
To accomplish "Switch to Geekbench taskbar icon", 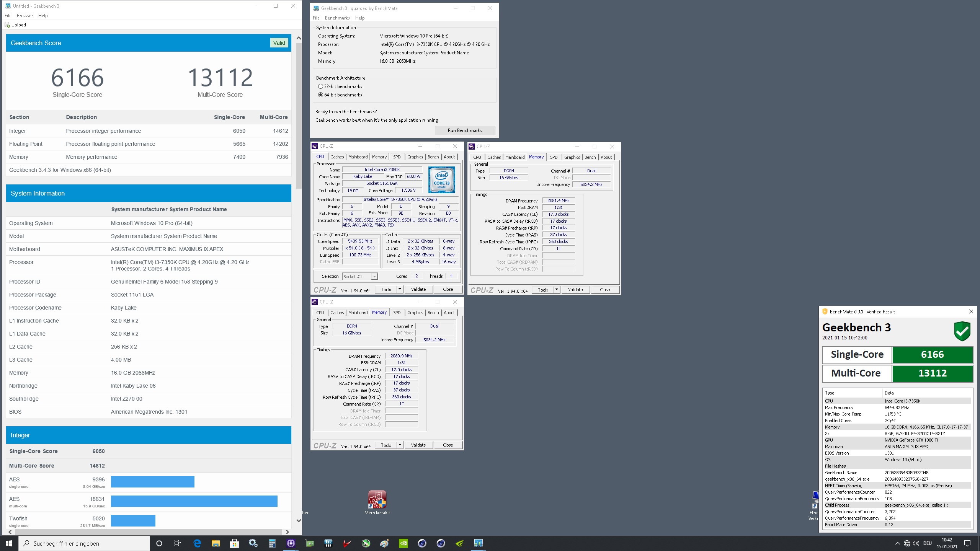I will 479,543.
